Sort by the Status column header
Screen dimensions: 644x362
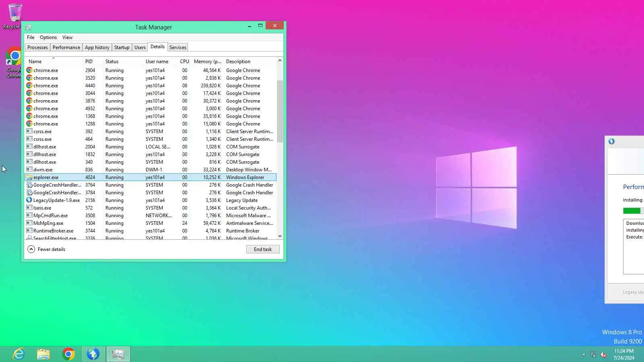click(x=122, y=62)
